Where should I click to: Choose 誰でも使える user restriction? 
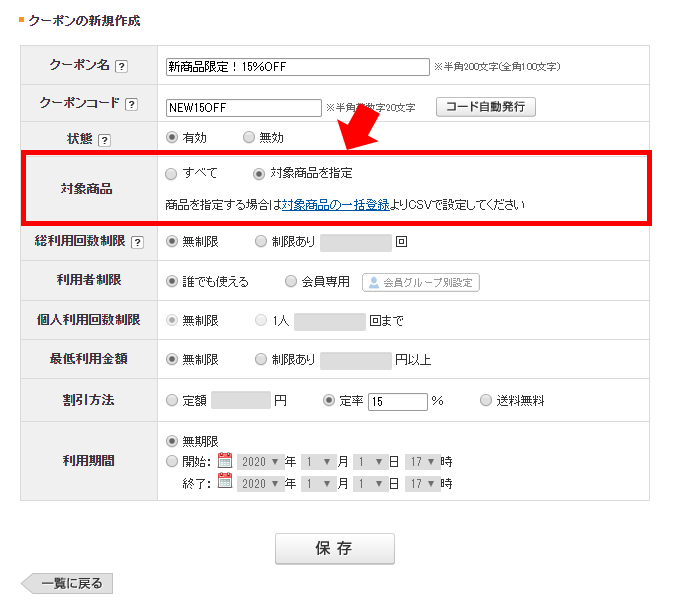pyautogui.click(x=172, y=281)
